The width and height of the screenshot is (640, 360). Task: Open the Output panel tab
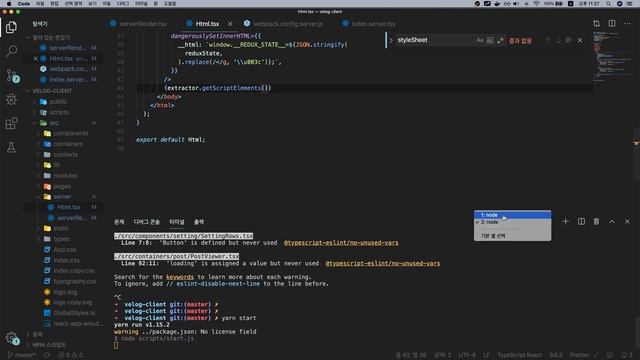pyautogui.click(x=199, y=222)
